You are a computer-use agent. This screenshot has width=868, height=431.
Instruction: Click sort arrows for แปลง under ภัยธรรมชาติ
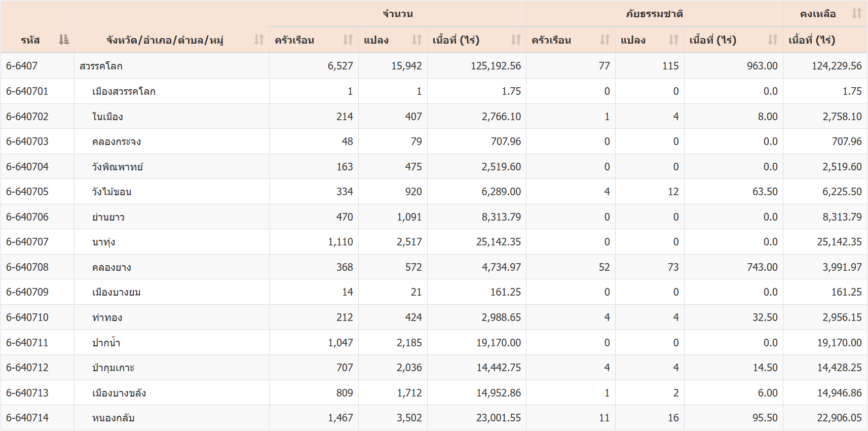[673, 40]
